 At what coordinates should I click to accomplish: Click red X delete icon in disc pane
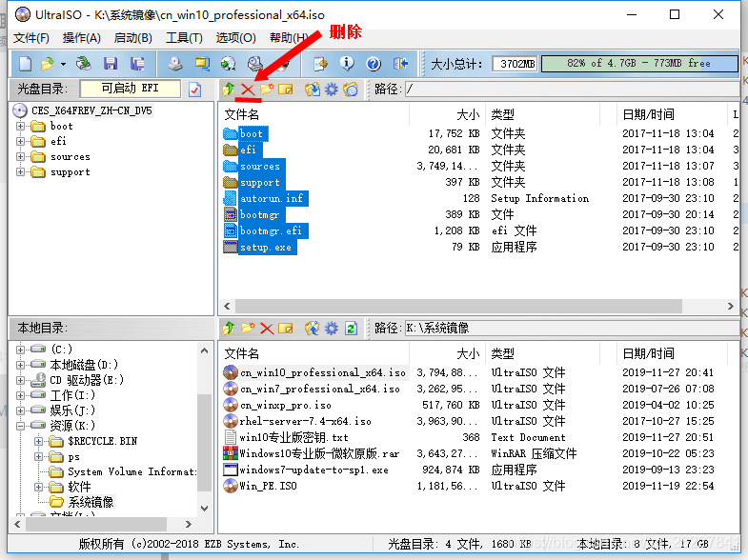248,90
